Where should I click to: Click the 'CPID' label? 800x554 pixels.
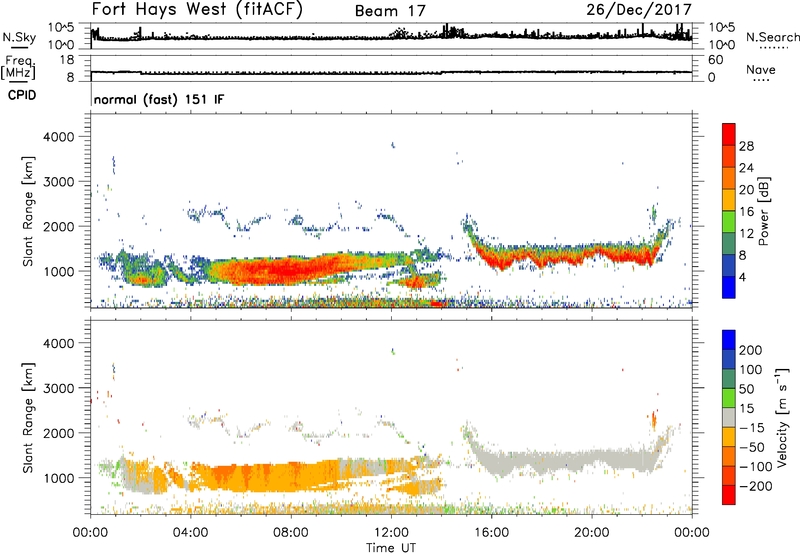point(22,95)
